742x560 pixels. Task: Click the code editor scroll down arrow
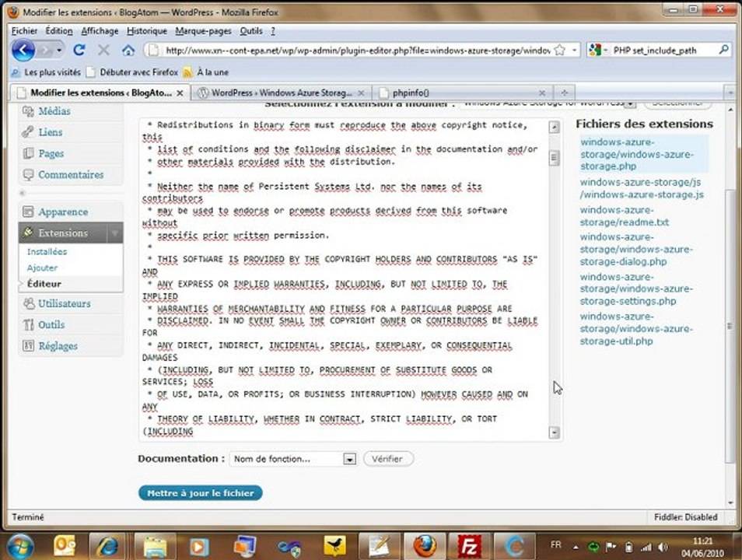(554, 432)
